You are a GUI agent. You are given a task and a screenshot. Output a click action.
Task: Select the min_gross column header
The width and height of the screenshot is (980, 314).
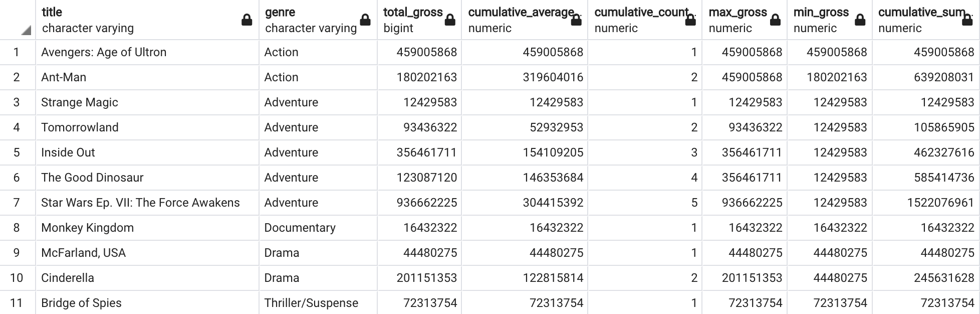point(830,20)
